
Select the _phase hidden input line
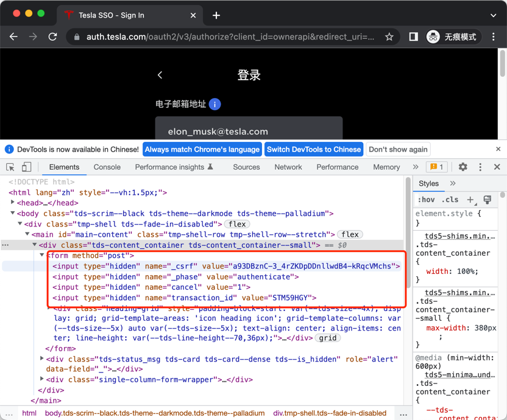coord(175,277)
